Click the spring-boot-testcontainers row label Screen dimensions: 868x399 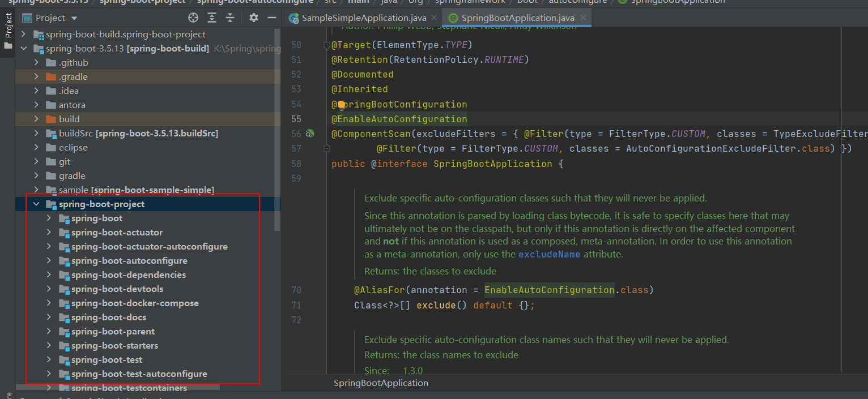129,388
